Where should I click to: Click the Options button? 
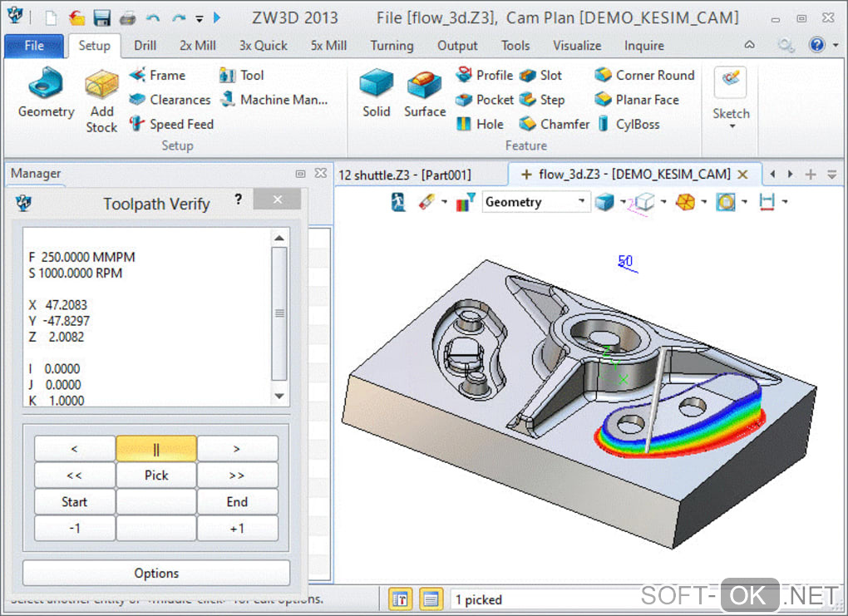pyautogui.click(x=156, y=573)
